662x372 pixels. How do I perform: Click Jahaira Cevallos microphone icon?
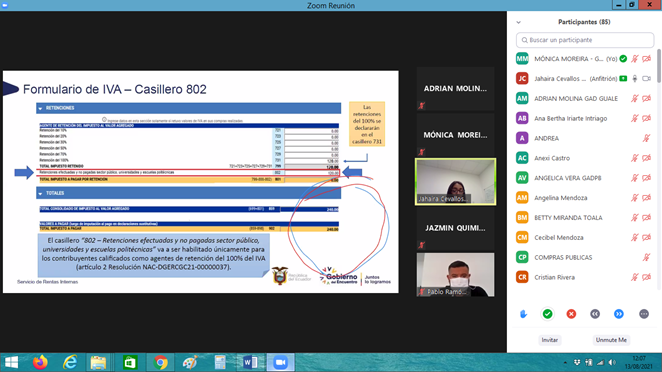click(x=635, y=79)
